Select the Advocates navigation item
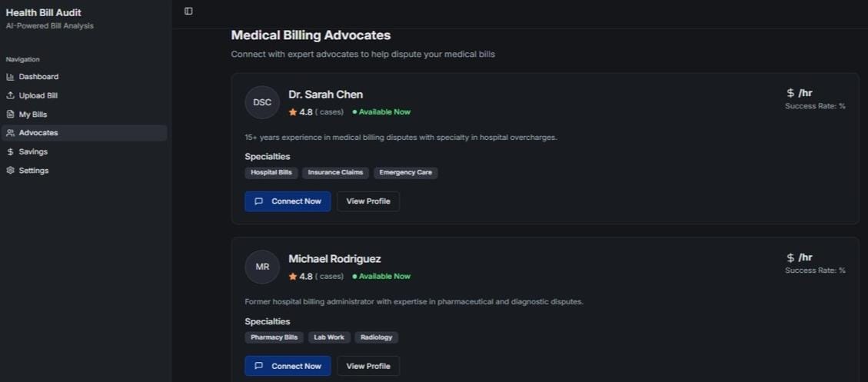Image resolution: width=868 pixels, height=382 pixels. click(84, 133)
